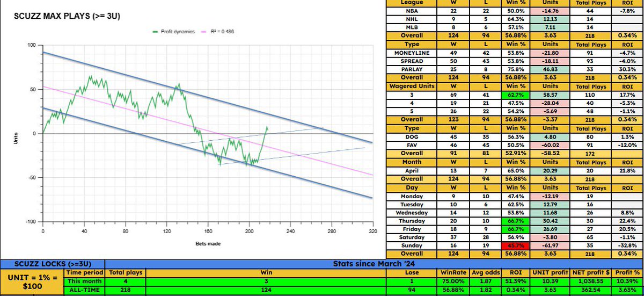Select the NHL row label
Viewport: 644px width, 296px height.
tap(412, 20)
